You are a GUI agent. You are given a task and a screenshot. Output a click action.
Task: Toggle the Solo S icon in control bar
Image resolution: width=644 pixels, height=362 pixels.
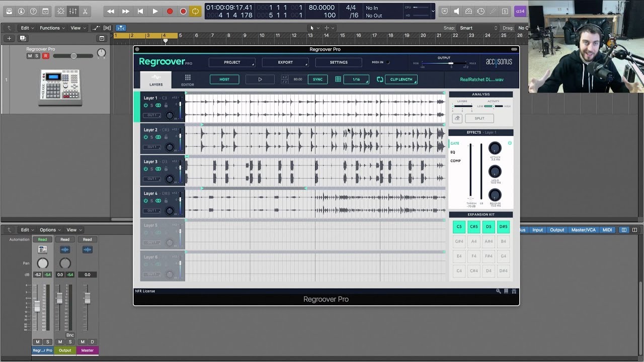point(505,11)
